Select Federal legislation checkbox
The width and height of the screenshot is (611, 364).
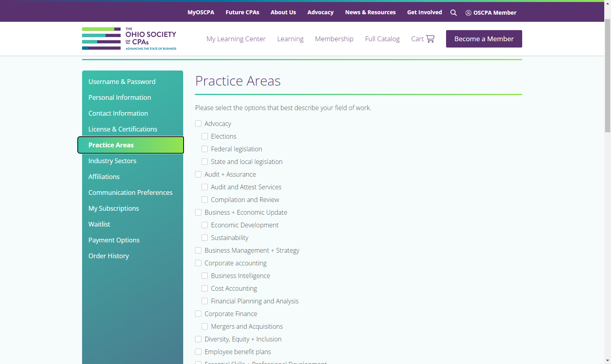[x=205, y=149]
